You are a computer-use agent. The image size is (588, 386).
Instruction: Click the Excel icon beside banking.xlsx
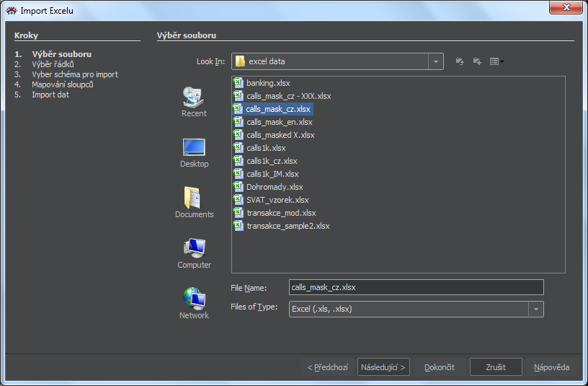coord(238,83)
